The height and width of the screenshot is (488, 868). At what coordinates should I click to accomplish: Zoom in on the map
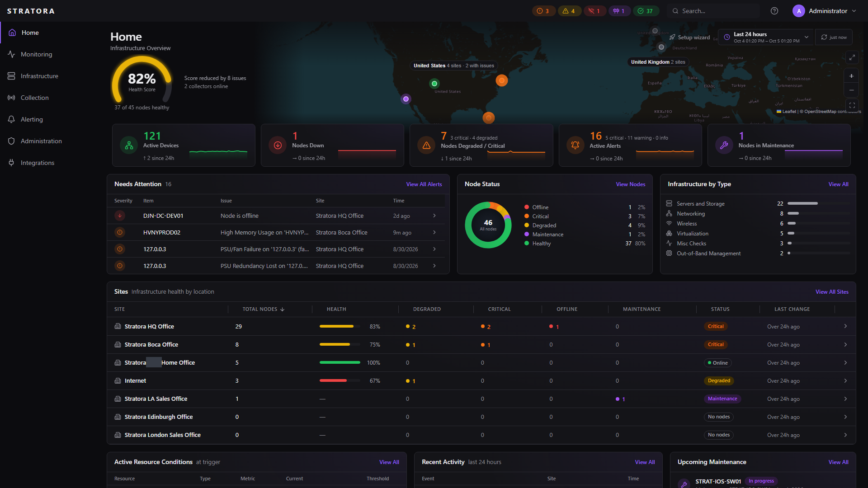[x=851, y=76]
